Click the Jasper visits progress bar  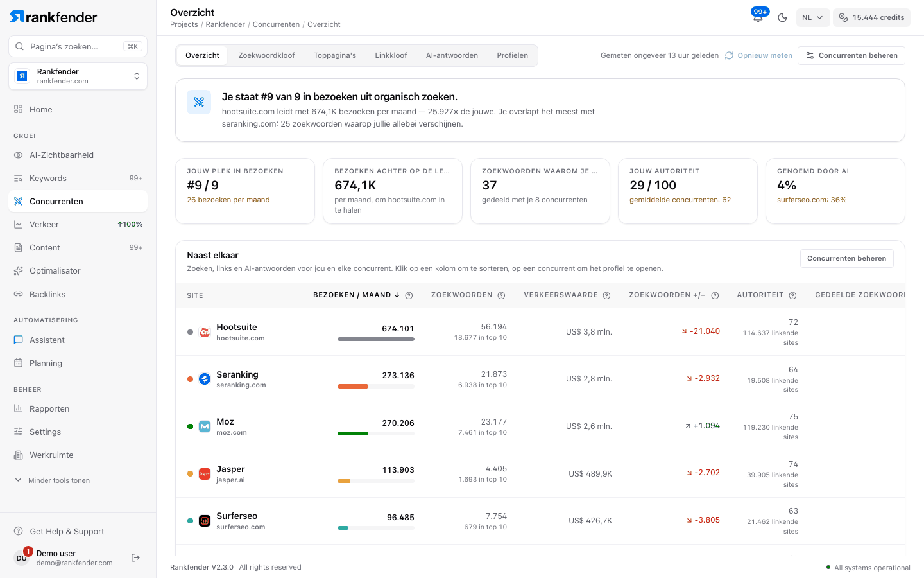[376, 480]
